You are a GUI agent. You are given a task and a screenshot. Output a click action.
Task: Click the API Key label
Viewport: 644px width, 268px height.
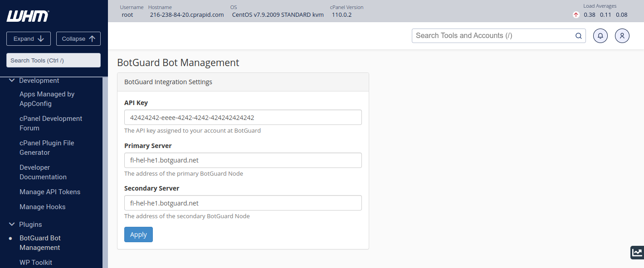136,103
